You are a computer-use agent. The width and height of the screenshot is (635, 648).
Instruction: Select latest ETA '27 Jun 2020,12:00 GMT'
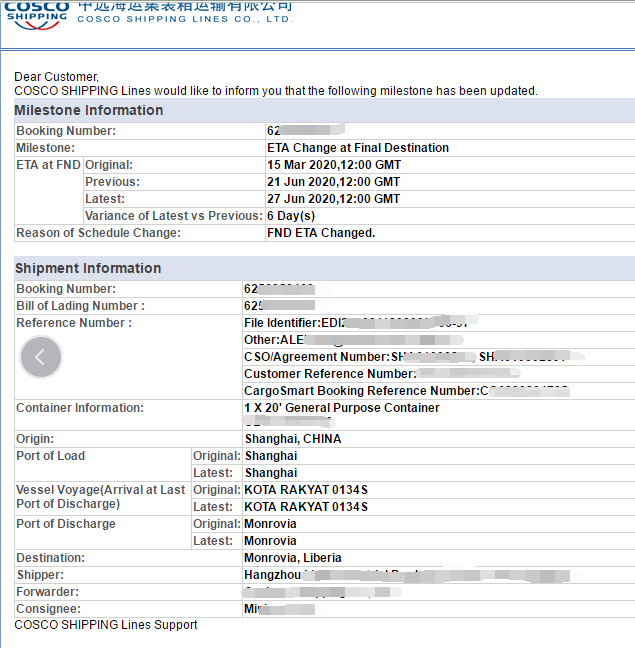[x=333, y=199]
